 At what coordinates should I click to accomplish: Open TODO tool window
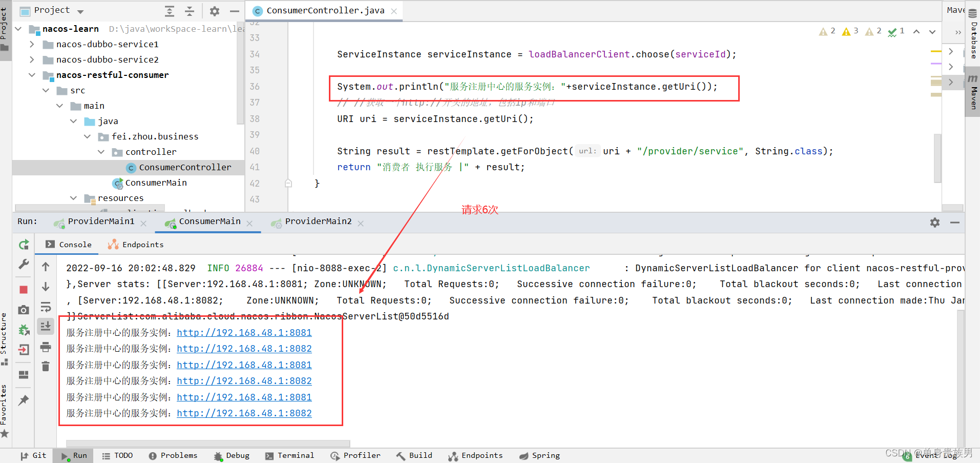118,455
